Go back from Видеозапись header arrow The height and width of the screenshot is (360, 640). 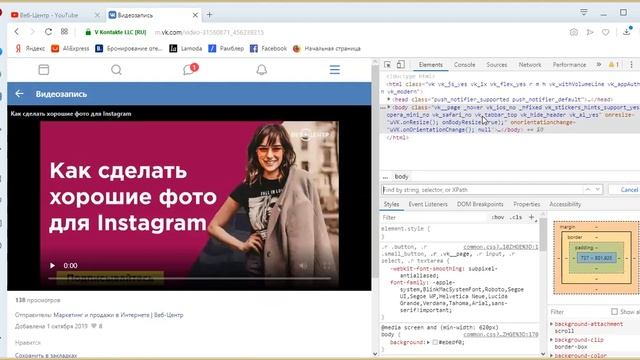19,94
